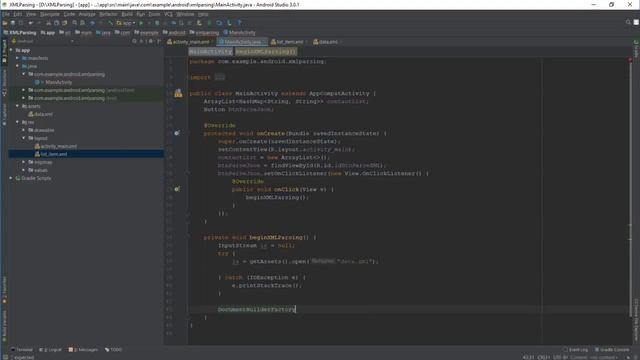640x360 pixels.
Task: Collapse the java folder
Action: coord(18,66)
